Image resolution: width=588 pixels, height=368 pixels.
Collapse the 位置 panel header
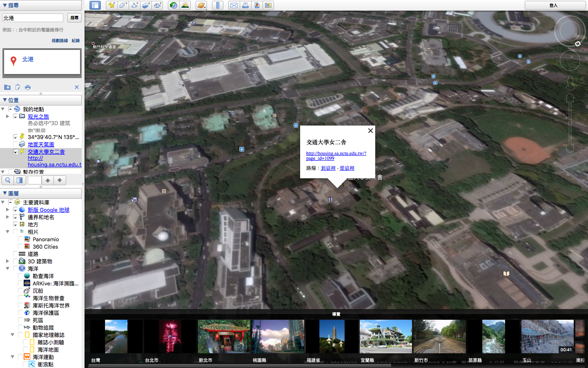pyautogui.click(x=5, y=100)
